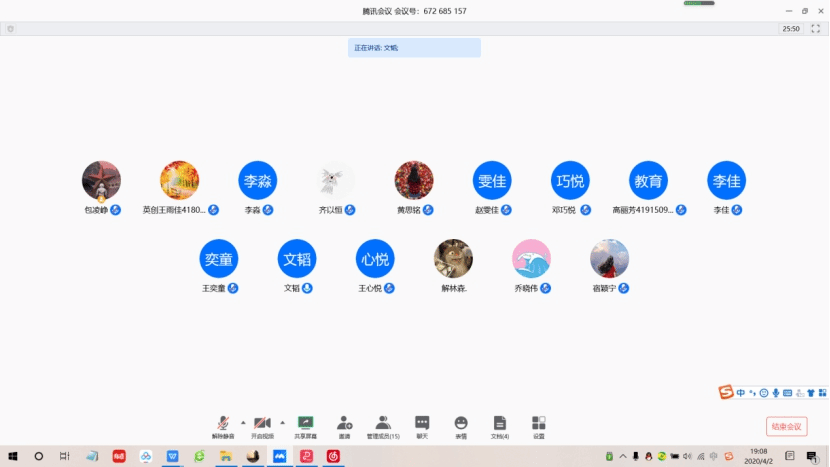Open the settings (设置) icon
Image resolution: width=830 pixels, height=467 pixels.
pos(539,425)
